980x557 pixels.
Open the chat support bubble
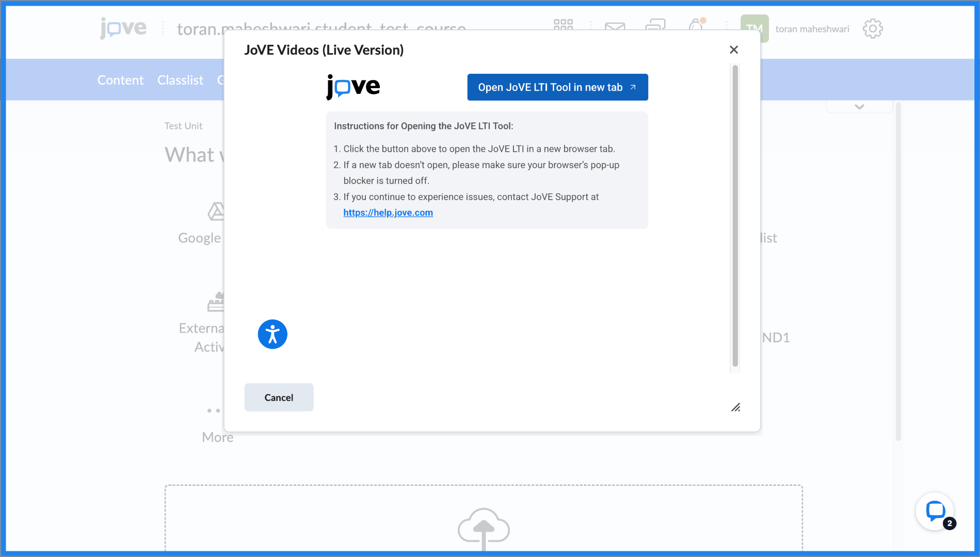(x=935, y=511)
